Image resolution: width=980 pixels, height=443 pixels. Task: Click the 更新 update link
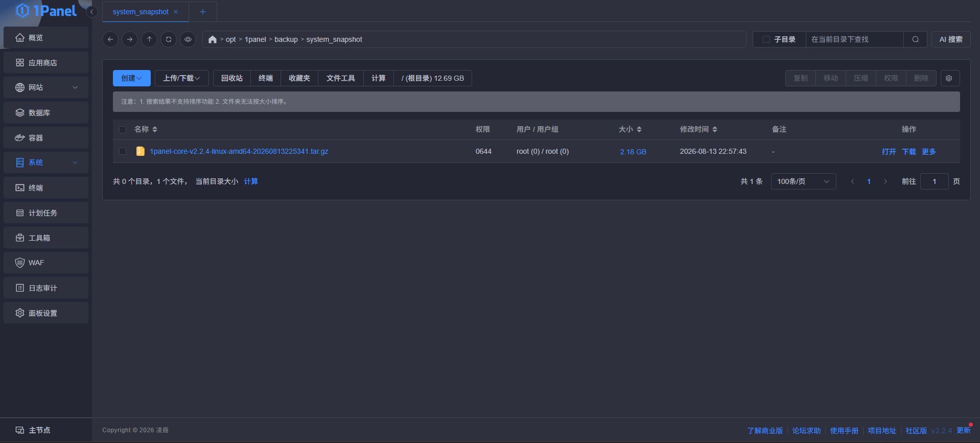(x=964, y=430)
